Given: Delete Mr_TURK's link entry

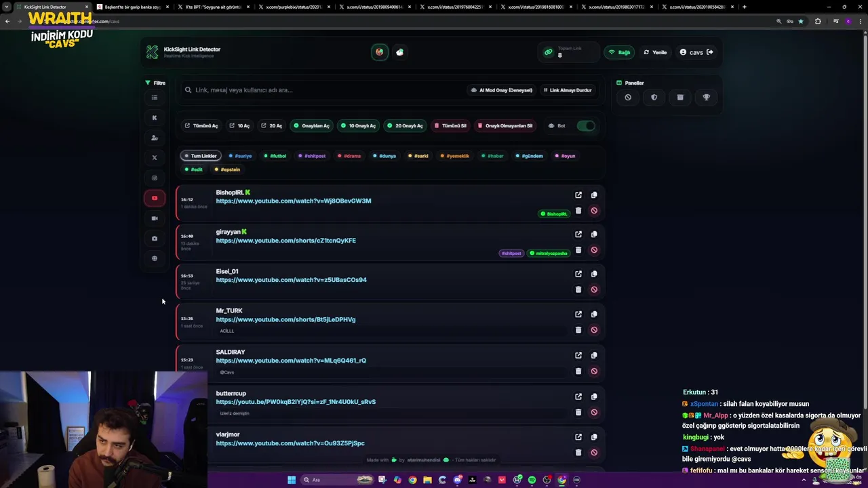Looking at the screenshot, I should coord(578,330).
